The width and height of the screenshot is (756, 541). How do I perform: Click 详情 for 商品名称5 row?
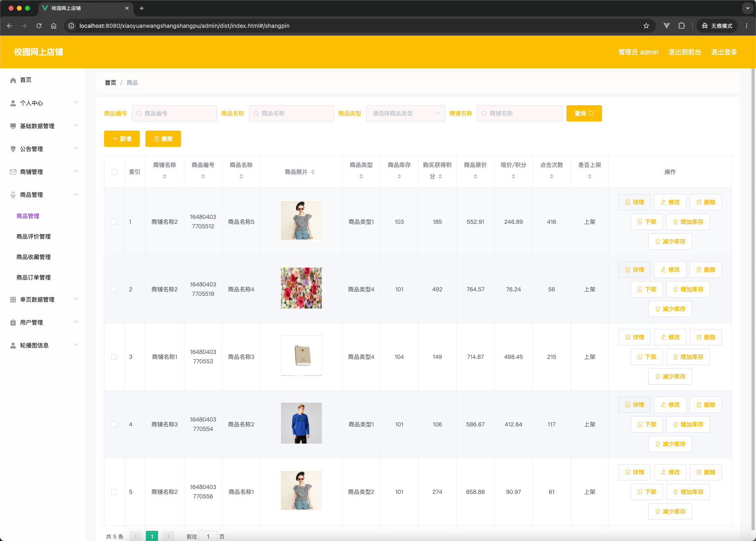(x=634, y=202)
